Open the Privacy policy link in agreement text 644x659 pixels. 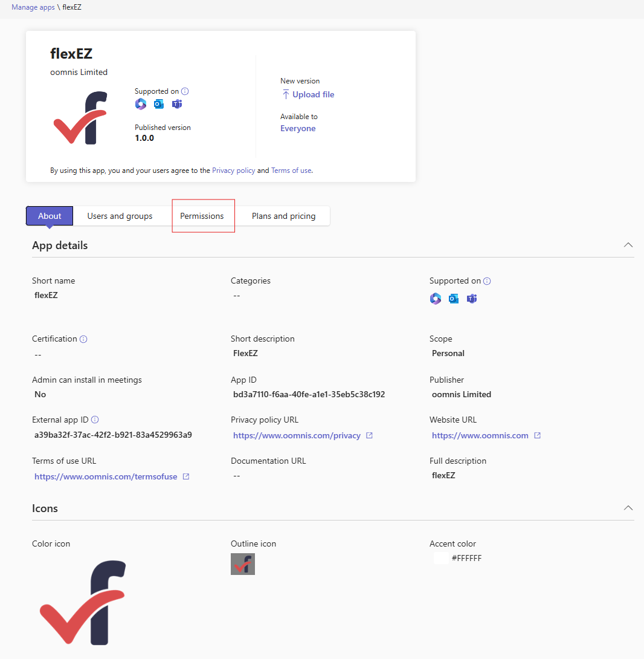[234, 170]
